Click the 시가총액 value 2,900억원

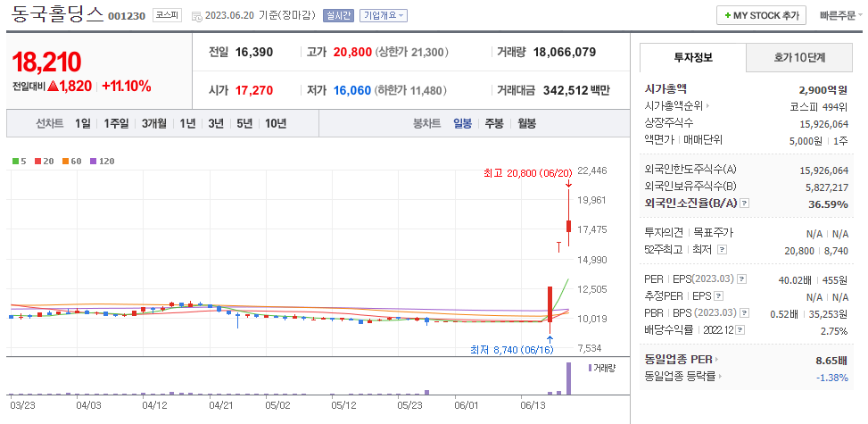(x=823, y=90)
